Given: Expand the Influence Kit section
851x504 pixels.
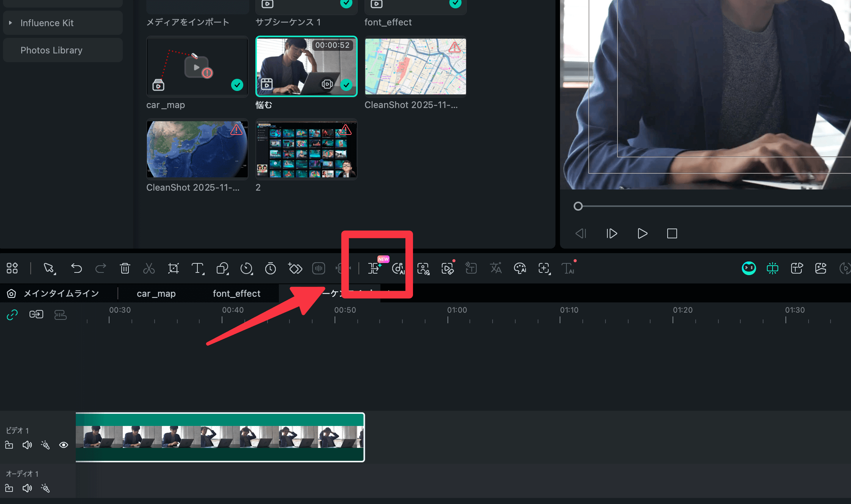Looking at the screenshot, I should tap(11, 23).
